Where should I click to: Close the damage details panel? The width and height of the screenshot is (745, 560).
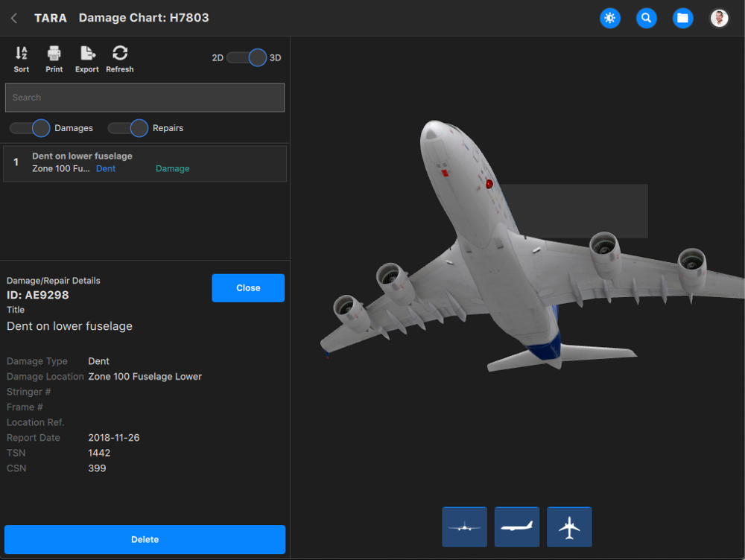pyautogui.click(x=248, y=288)
